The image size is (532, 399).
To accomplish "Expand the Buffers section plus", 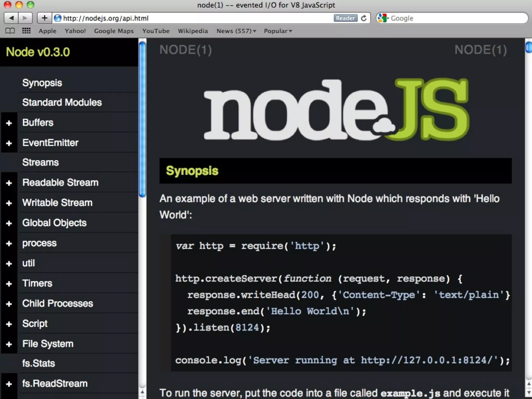I will point(9,123).
